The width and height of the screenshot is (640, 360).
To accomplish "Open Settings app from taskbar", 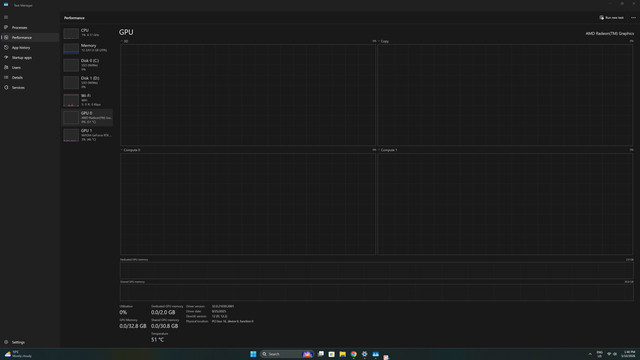I will tap(364, 354).
